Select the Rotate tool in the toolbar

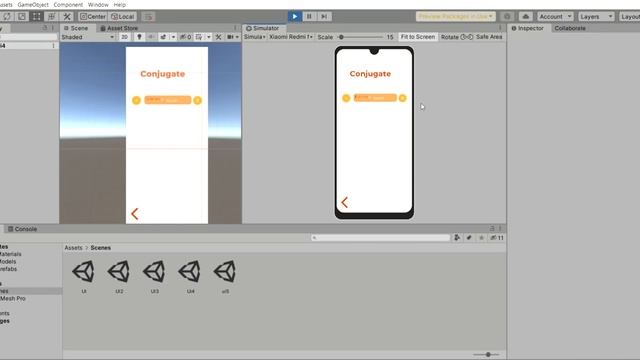coord(7,16)
